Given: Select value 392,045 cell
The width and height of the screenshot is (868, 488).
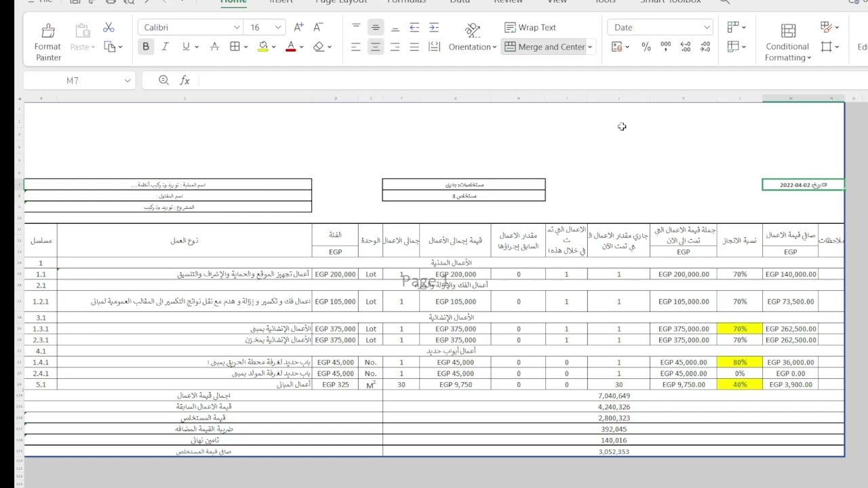Looking at the screenshot, I should tap(614, 429).
